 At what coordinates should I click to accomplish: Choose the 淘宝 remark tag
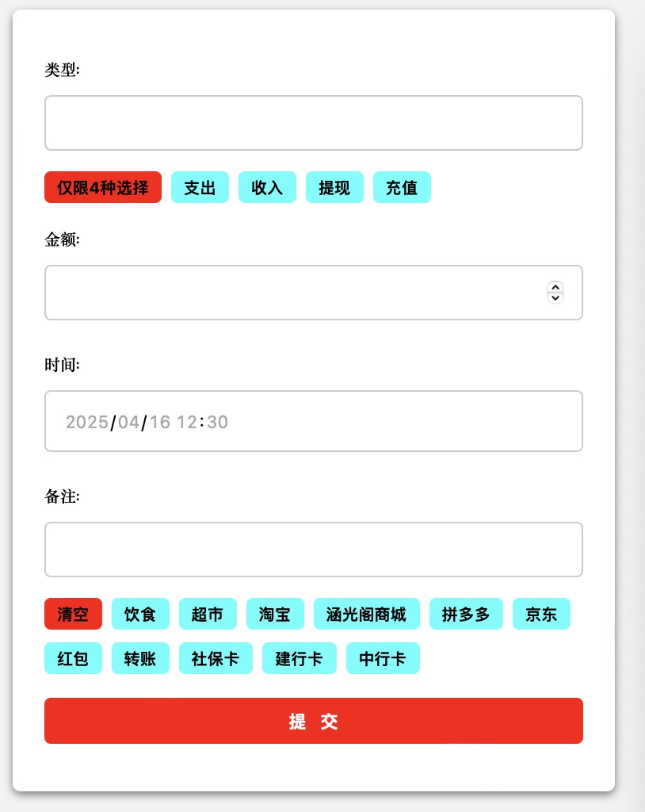[275, 615]
